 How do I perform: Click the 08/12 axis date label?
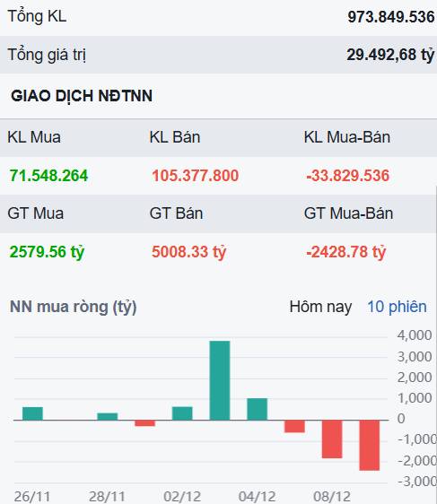pos(332,497)
